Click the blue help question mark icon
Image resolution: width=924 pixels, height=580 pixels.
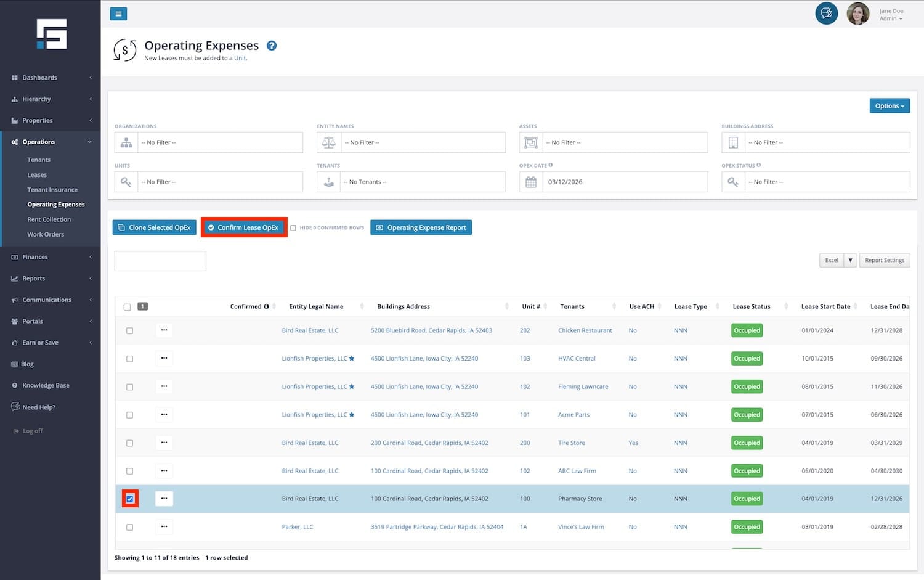pyautogui.click(x=272, y=46)
